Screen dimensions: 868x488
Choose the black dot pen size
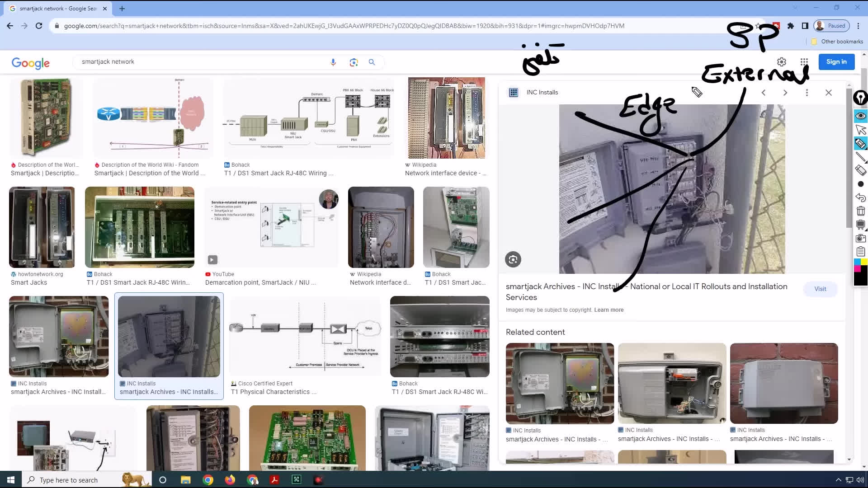860,184
